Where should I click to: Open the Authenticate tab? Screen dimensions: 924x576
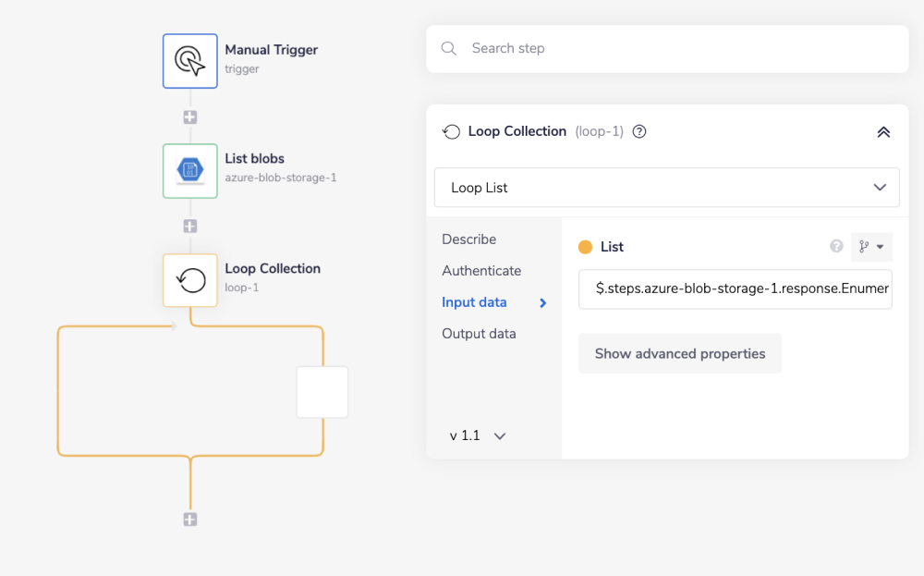pyautogui.click(x=481, y=271)
